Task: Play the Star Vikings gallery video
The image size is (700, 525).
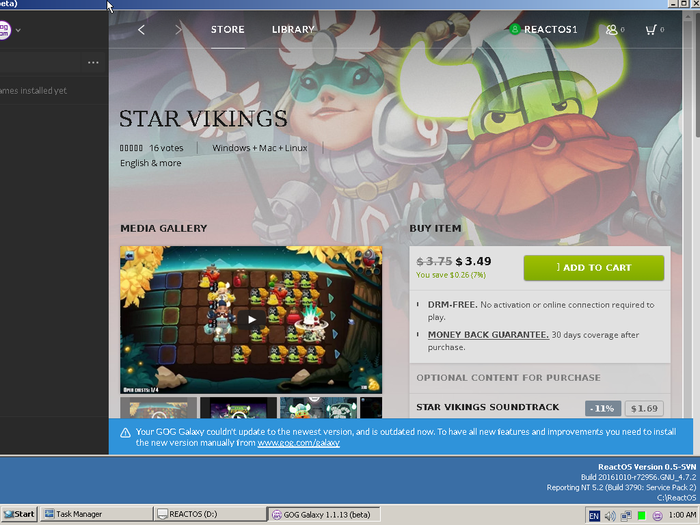Action: (251, 319)
